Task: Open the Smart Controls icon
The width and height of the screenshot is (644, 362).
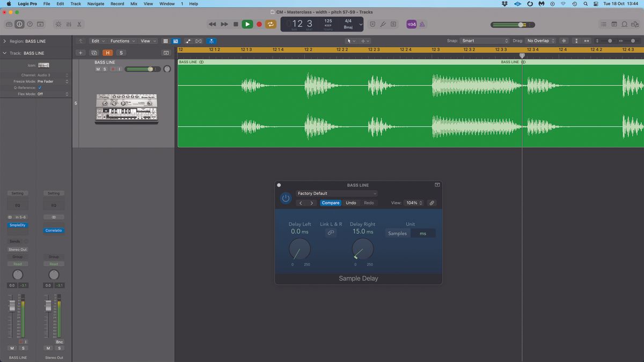Action: click(x=58, y=24)
